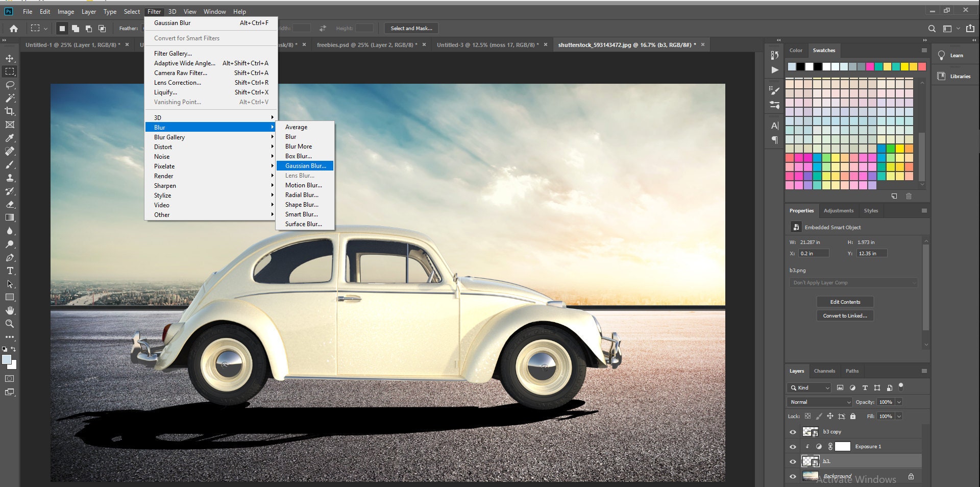This screenshot has width=980, height=487.
Task: Click the X position input field
Action: pyautogui.click(x=813, y=253)
